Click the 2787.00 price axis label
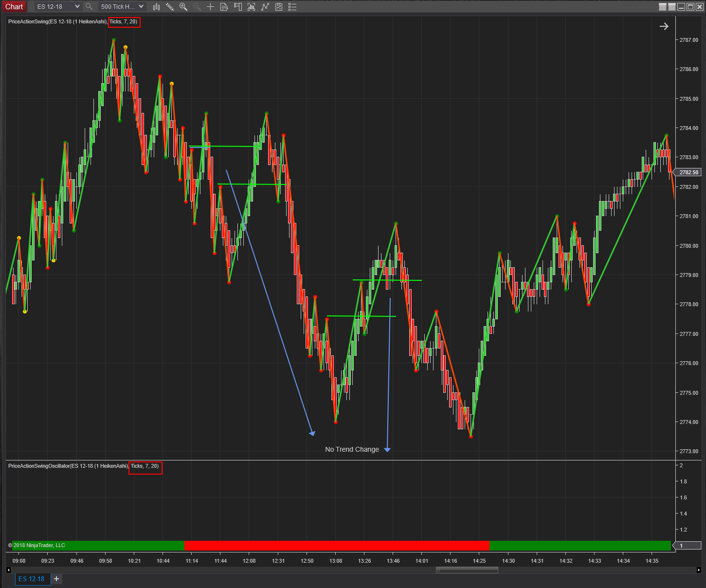706x588 pixels. coord(689,40)
